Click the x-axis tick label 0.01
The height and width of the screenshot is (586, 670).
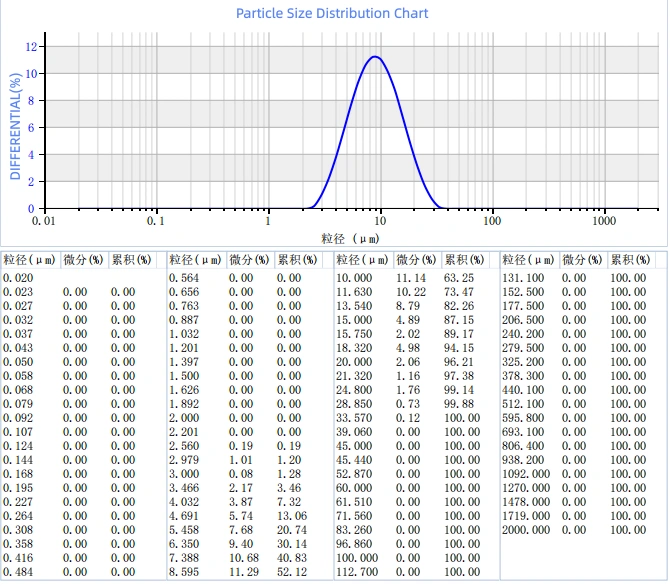[x=44, y=221]
